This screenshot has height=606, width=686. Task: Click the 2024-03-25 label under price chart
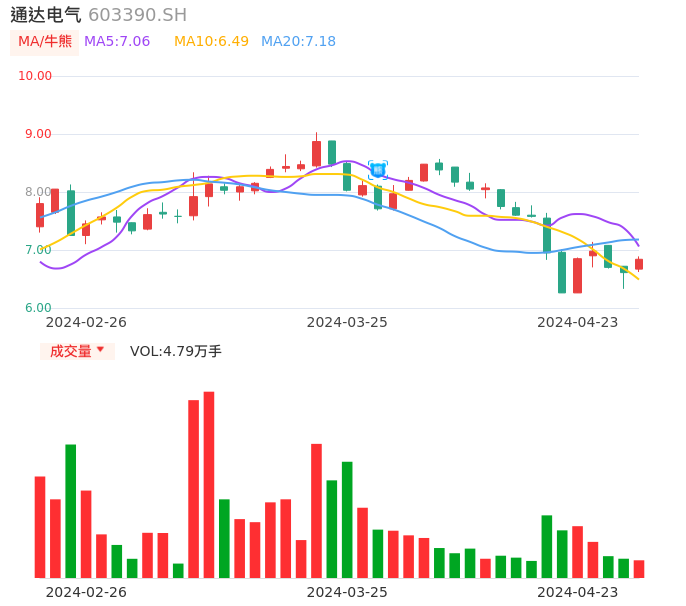[347, 322]
